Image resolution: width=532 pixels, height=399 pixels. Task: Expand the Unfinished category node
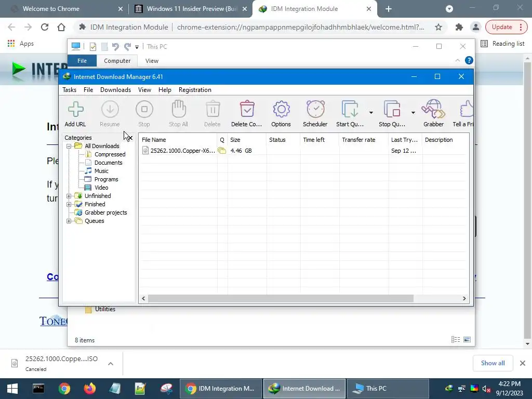(69, 196)
